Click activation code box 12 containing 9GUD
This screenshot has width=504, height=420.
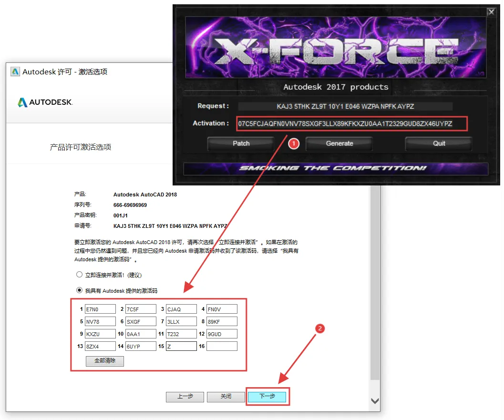tap(221, 334)
